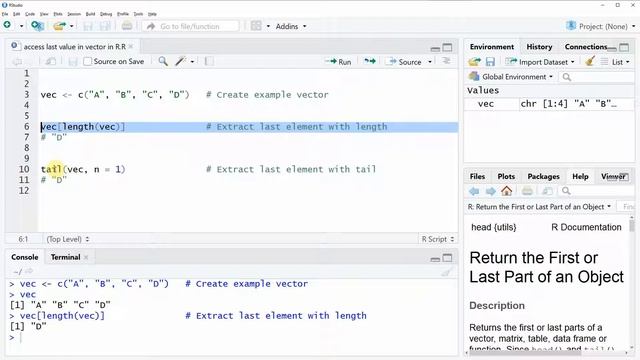Click the Code Tools magic wand icon
The image size is (640, 360).
point(180,61)
